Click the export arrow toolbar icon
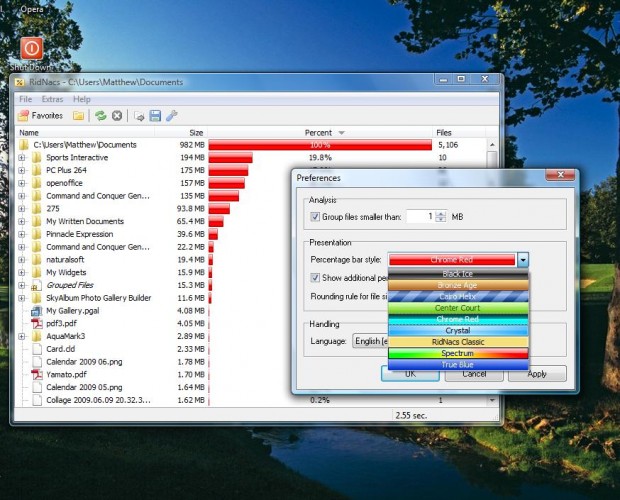This screenshot has height=500, width=620. pos(139,116)
